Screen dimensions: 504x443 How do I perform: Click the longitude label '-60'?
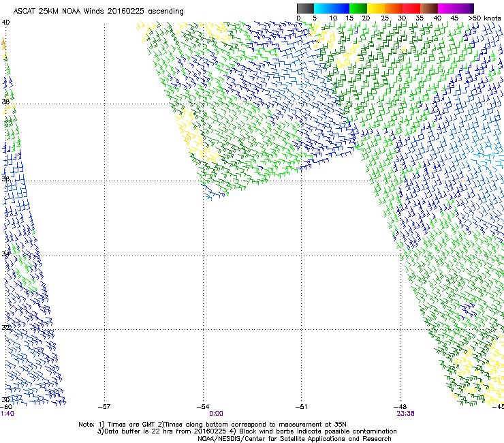(7, 407)
